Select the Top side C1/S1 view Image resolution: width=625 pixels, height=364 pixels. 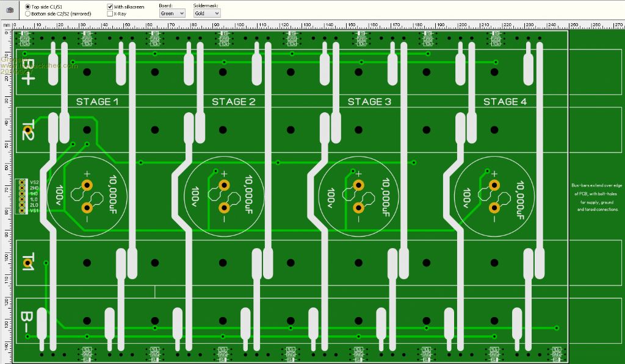pyautogui.click(x=28, y=6)
